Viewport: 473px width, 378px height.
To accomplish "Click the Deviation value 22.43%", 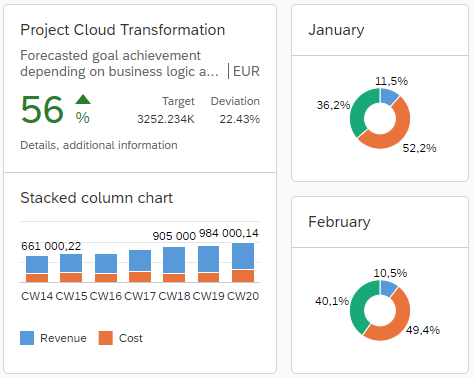I will [x=239, y=119].
